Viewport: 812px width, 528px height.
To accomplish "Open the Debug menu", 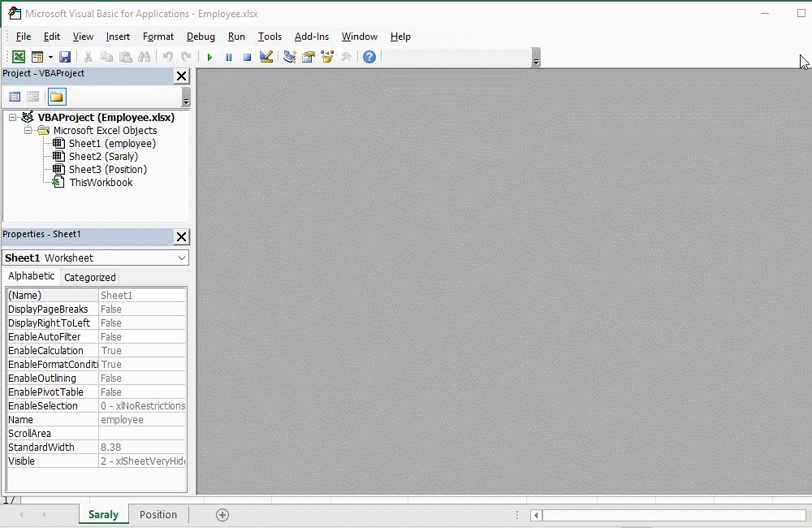I will pos(201,37).
